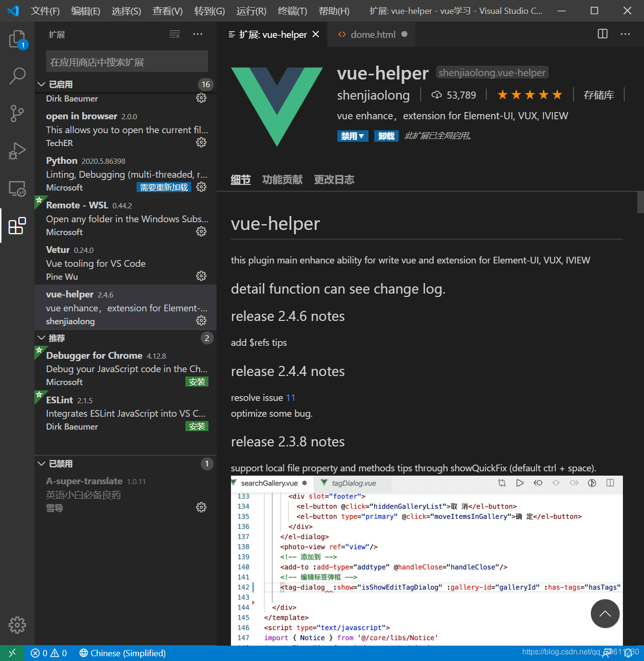The image size is (644, 661).
Task: Click the shenjiaolong.vue-helper identifier badge
Action: pos(492,72)
